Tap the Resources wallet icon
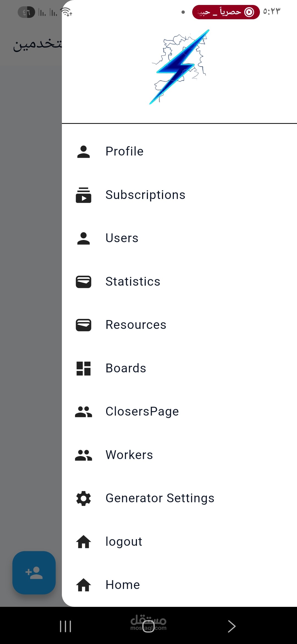The height and width of the screenshot is (644, 297). pyautogui.click(x=83, y=325)
